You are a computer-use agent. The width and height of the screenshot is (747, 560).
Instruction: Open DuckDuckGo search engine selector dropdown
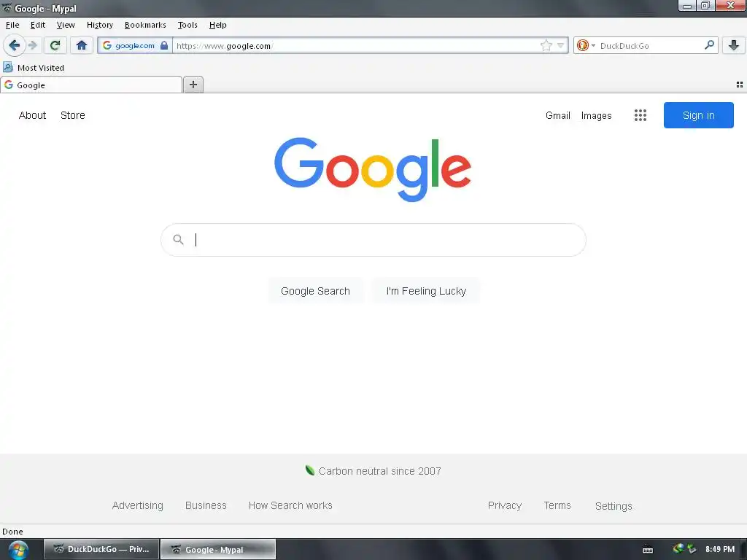(586, 46)
